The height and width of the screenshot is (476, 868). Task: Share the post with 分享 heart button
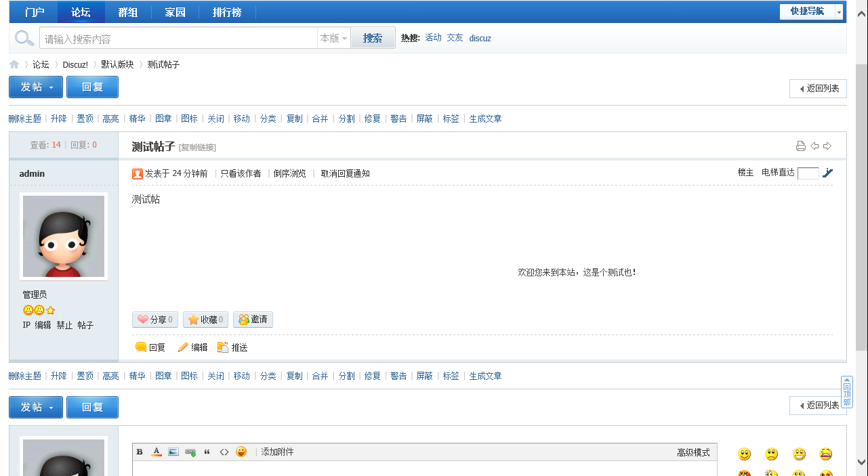[x=155, y=320]
